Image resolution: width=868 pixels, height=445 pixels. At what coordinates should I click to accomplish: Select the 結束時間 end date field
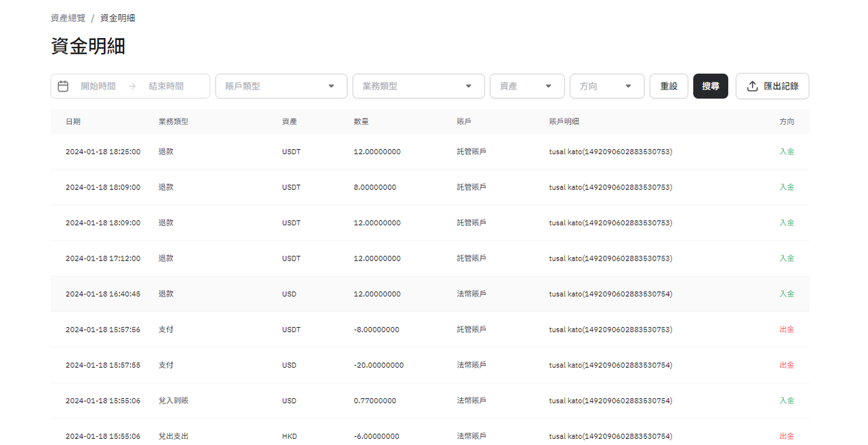(166, 86)
